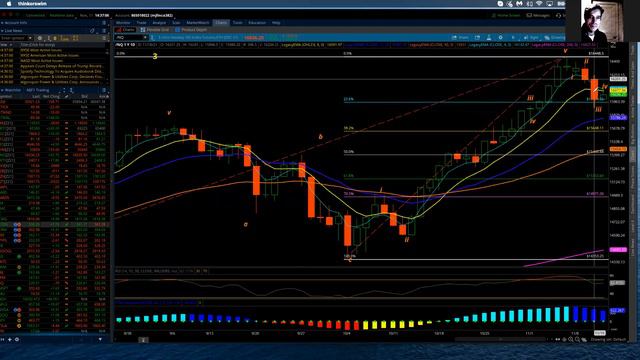Open the Live News gadget menu icon

tap(104, 31)
